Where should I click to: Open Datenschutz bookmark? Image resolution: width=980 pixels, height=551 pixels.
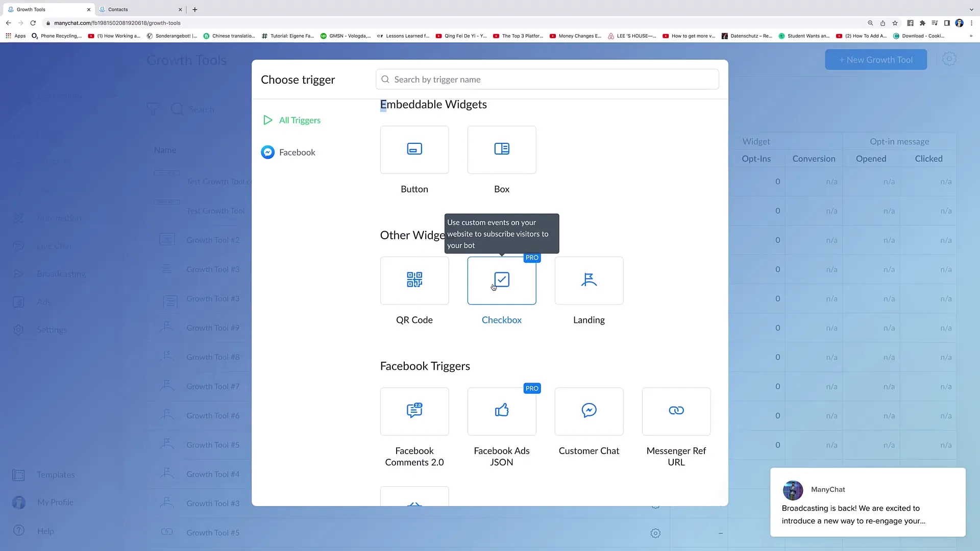click(x=747, y=36)
